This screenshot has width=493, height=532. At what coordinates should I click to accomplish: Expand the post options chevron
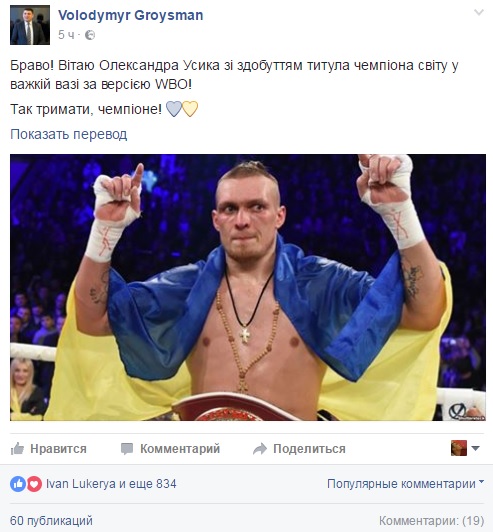point(479,13)
